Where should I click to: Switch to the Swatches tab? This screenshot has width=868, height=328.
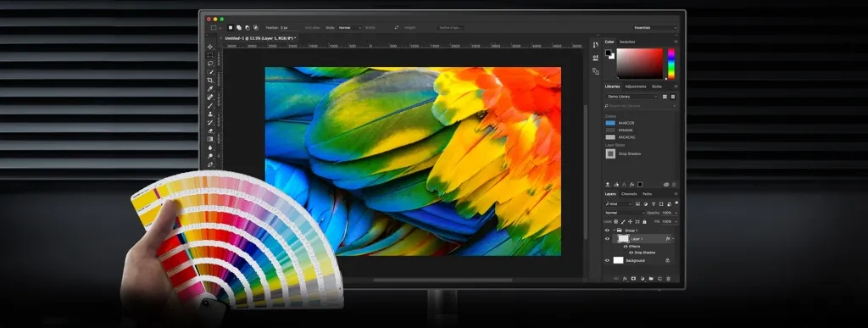pos(627,42)
